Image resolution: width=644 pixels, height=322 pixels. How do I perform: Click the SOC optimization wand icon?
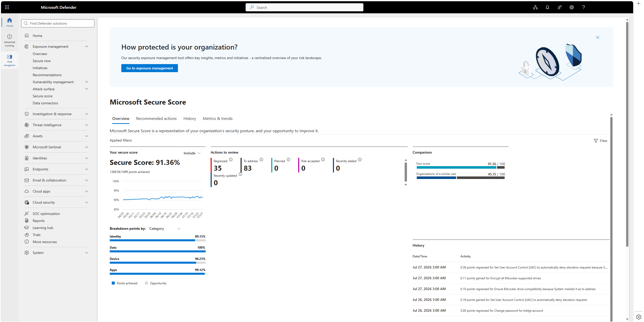click(x=27, y=213)
